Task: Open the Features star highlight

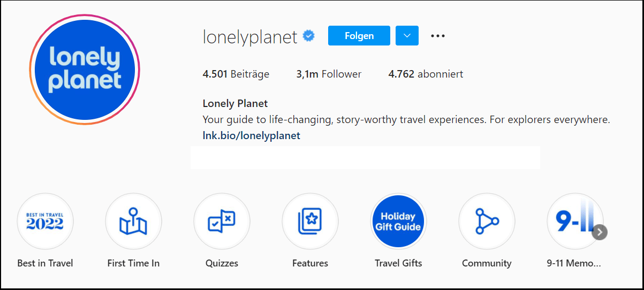Action: coord(310,221)
